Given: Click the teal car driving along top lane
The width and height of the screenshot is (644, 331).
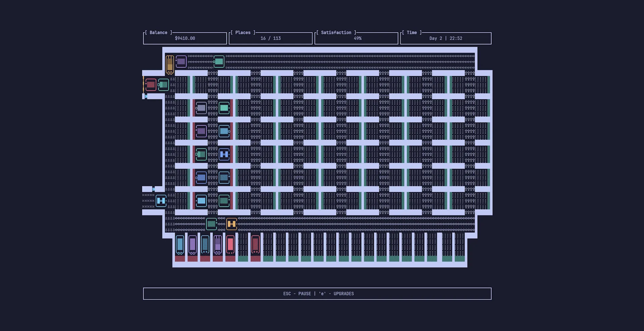Looking at the screenshot, I should pyautogui.click(x=219, y=62).
